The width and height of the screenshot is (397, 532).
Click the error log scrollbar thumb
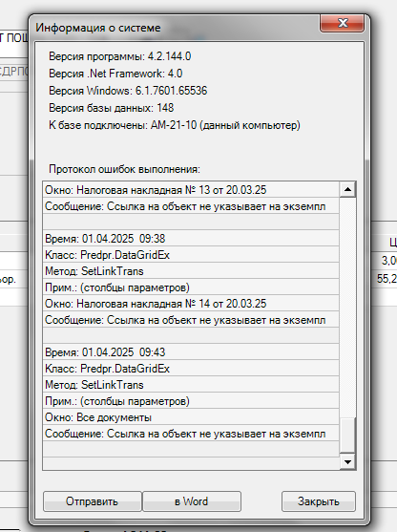(347, 435)
